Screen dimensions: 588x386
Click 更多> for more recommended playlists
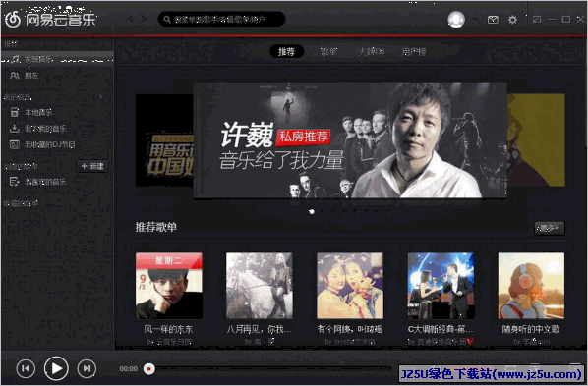tap(550, 228)
